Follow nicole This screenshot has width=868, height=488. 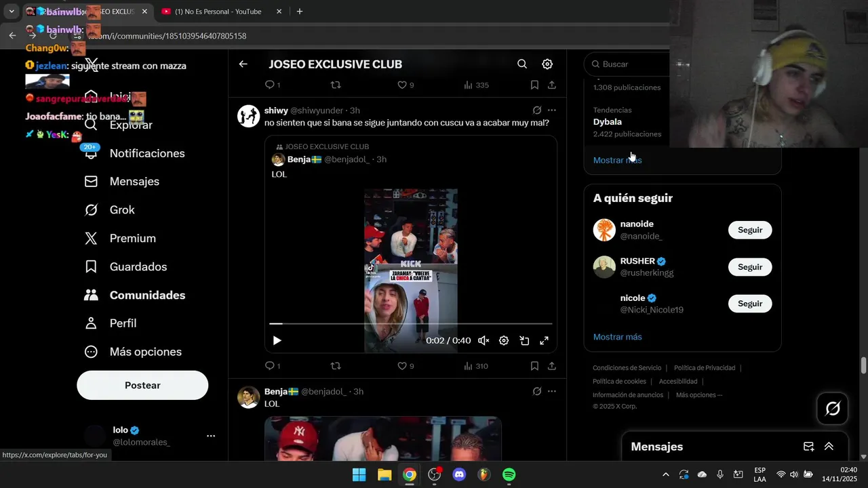[750, 304]
